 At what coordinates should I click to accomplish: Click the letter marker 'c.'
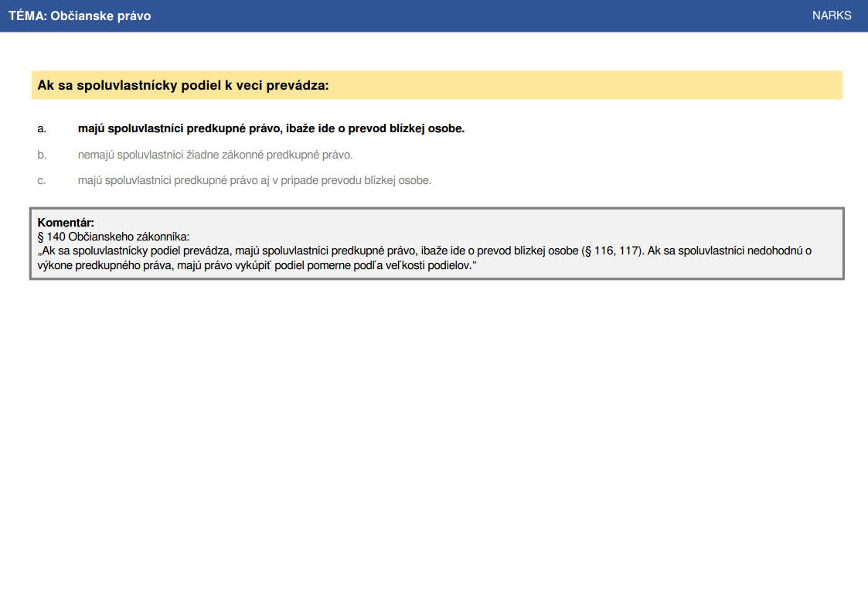point(42,180)
